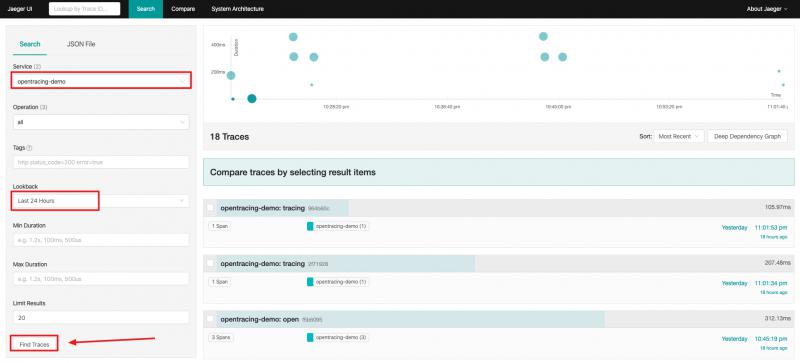The image size is (800, 363).
Task: Focus the Min Duration input
Action: pos(101,239)
